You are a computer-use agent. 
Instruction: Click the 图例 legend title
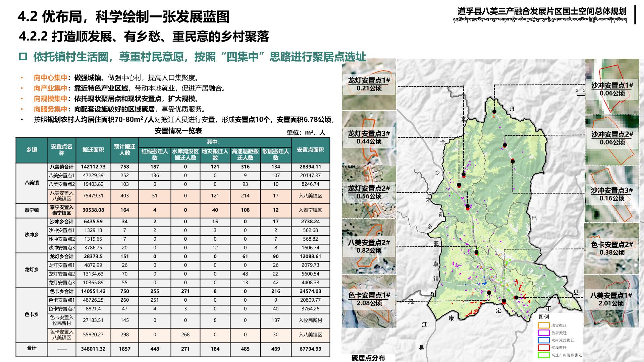544,317
